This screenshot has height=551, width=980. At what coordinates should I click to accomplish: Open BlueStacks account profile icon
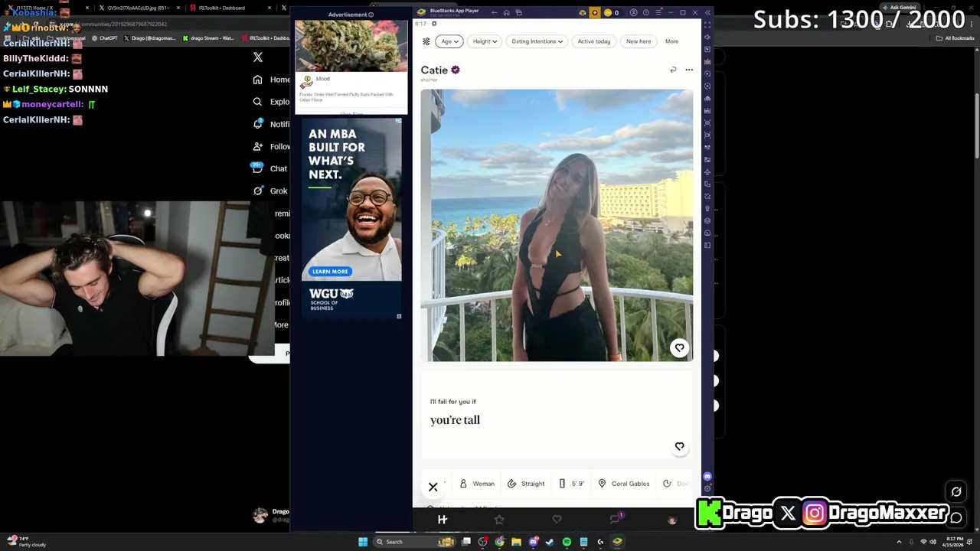[x=633, y=12]
